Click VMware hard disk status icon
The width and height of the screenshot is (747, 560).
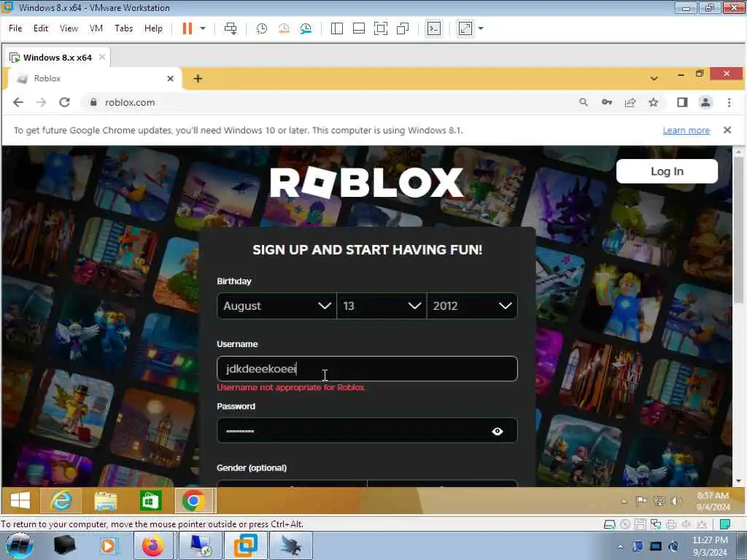coord(609,524)
